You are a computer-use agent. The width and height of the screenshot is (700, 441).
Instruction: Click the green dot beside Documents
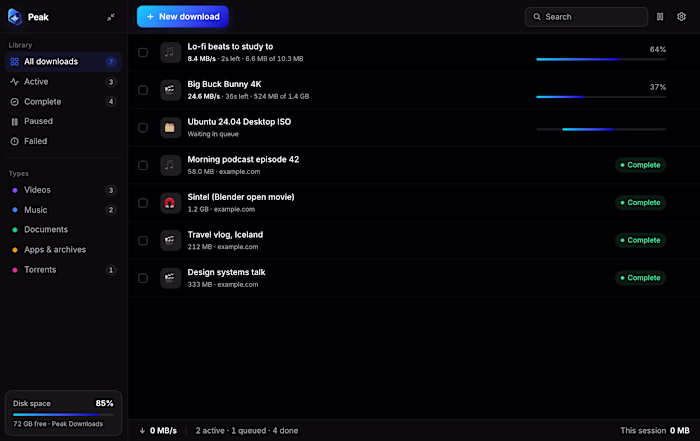click(15, 230)
